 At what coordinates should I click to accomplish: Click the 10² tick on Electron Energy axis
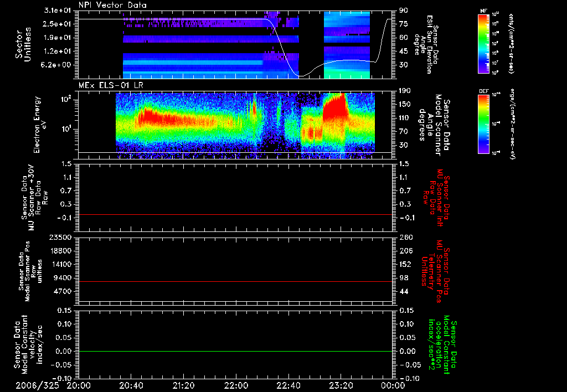point(65,100)
